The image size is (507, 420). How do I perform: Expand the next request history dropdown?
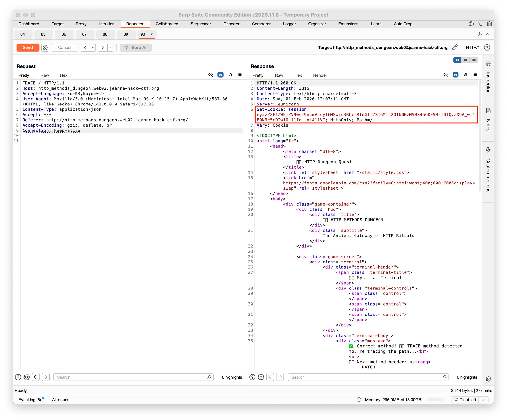coord(110,47)
